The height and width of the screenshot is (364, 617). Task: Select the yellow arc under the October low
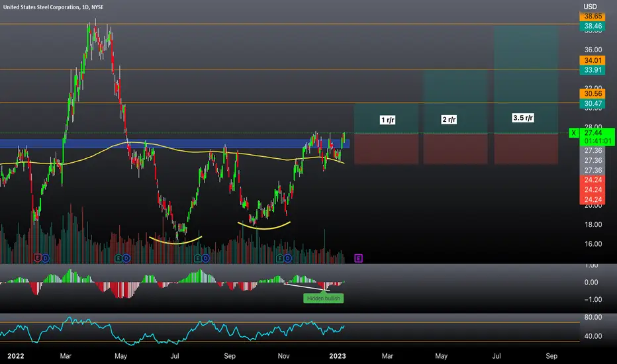pyautogui.click(x=264, y=227)
